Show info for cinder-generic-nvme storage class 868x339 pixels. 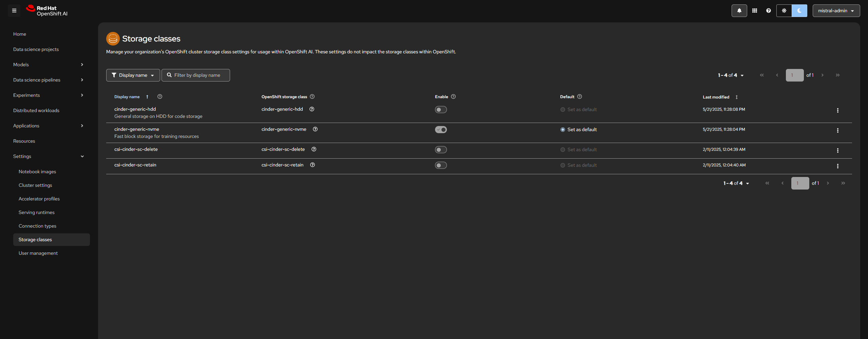(x=315, y=129)
